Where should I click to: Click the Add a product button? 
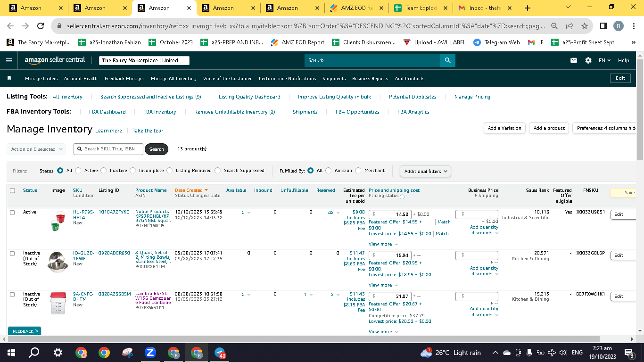pos(549,128)
